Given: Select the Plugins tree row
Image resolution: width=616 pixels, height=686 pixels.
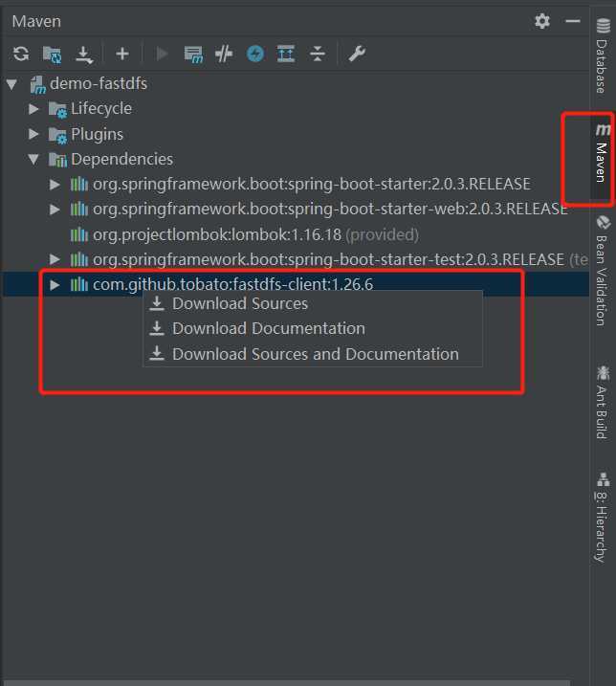Looking at the screenshot, I should pyautogui.click(x=296, y=134).
